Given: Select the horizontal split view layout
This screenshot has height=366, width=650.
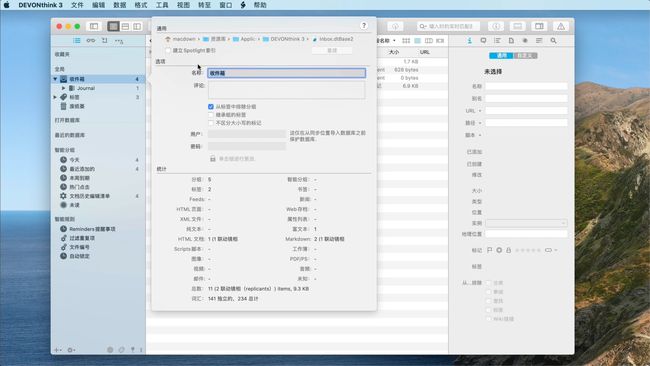Looking at the screenshot, I should point(125,27).
